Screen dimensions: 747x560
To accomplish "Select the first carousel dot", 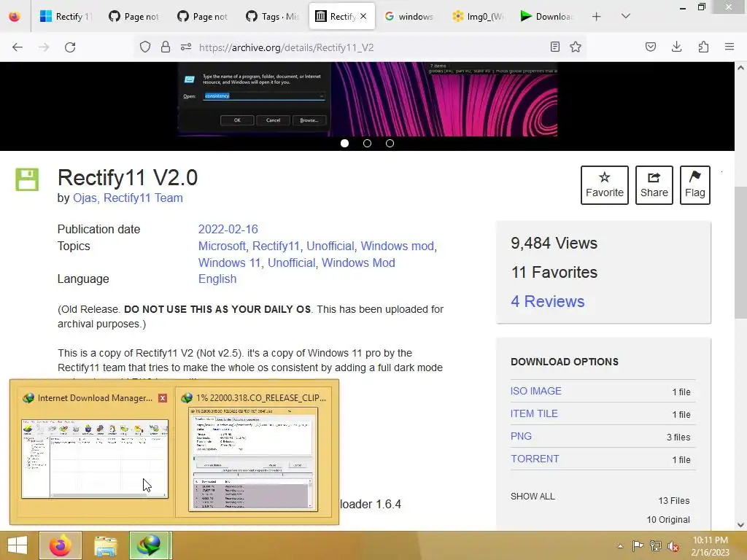I will [344, 144].
